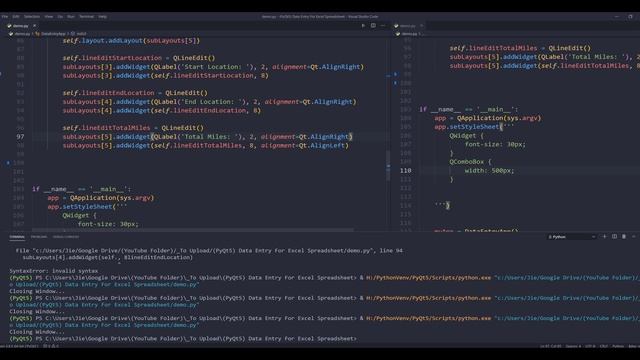Click the 'Start Location: ' QLabel code line

point(213,67)
